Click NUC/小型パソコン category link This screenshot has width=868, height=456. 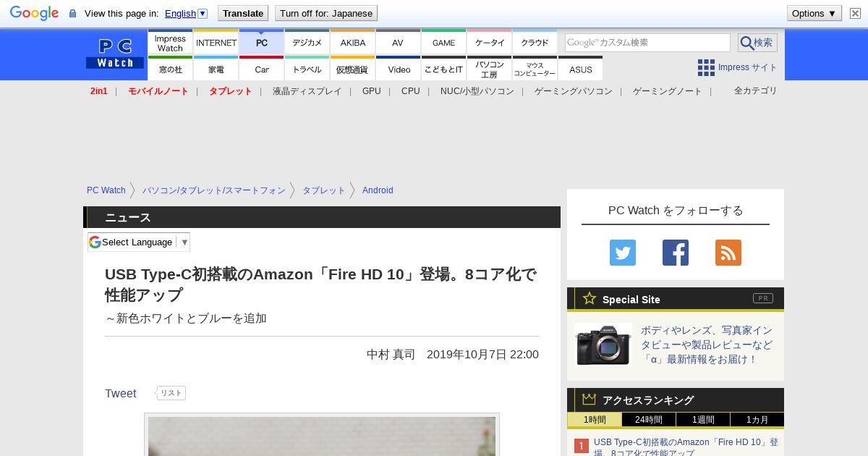point(477,91)
